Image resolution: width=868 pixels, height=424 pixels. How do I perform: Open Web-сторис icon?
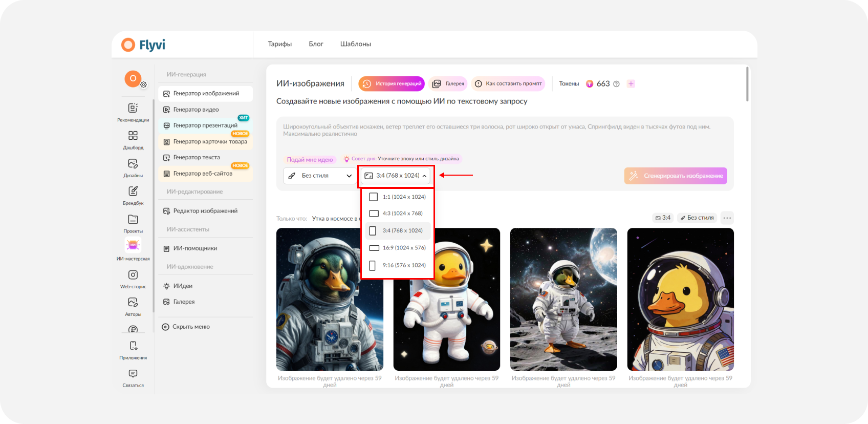133,275
